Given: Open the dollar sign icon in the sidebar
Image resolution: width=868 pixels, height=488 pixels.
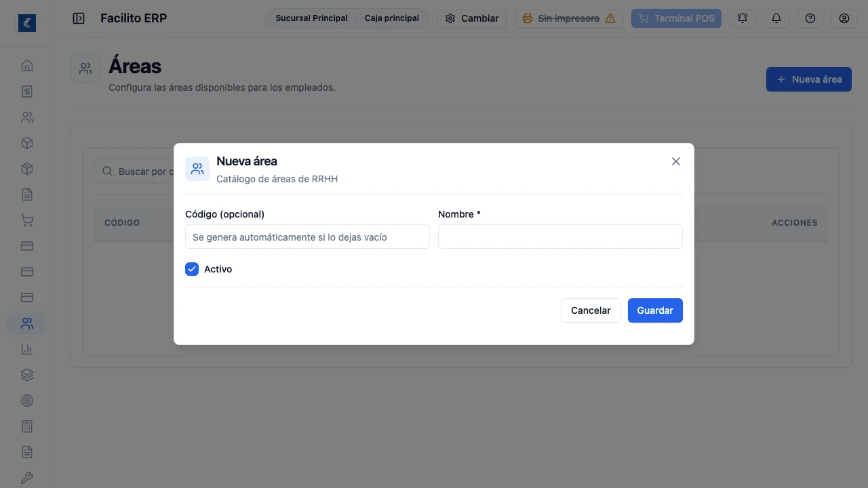Looking at the screenshot, I should coord(27,91).
